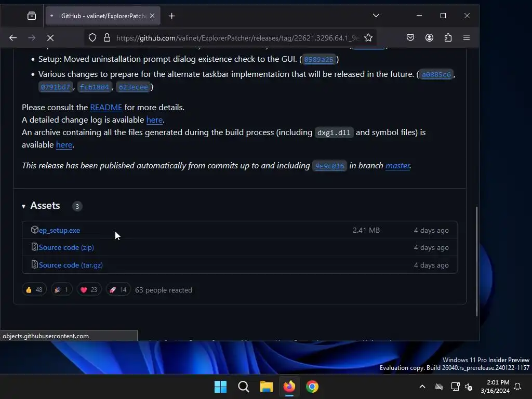Open commit link 0791bd7

click(55, 87)
